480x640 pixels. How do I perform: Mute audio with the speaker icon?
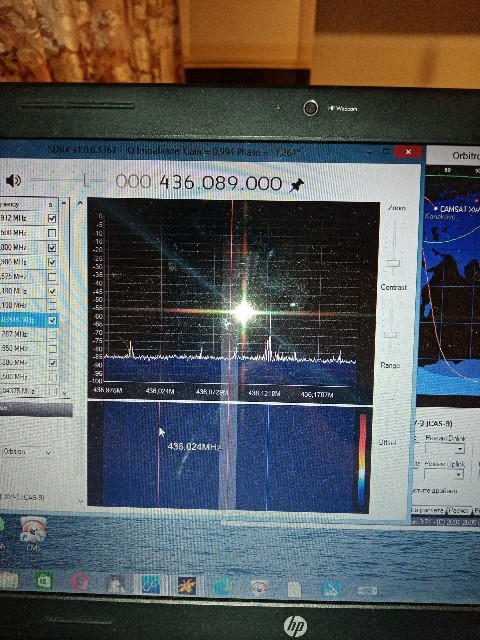point(13,180)
